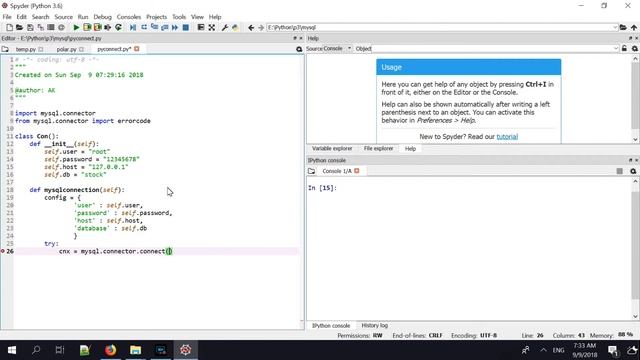Open working directory path dropdown
640x360 pixels.
615,27
